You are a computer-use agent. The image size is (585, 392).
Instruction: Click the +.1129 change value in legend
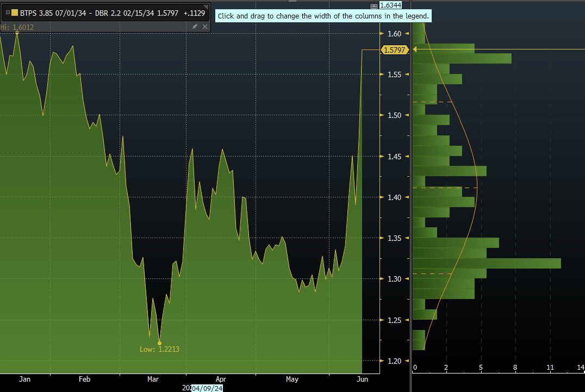pos(194,13)
